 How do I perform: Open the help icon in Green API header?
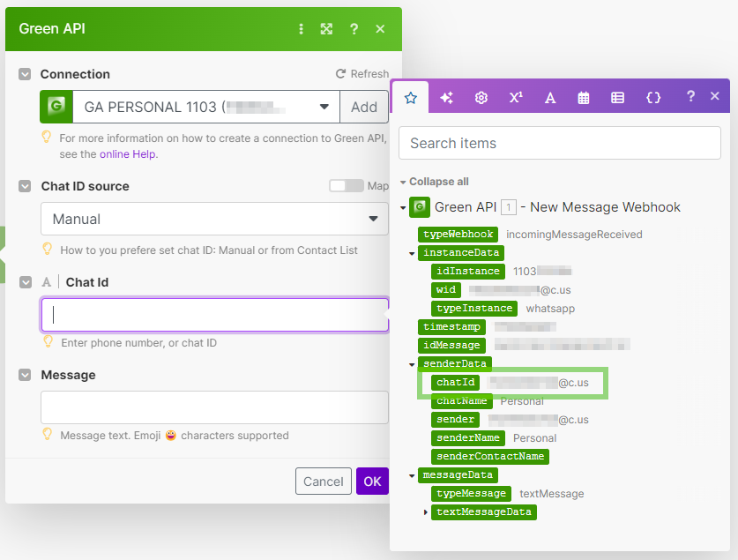[354, 29]
